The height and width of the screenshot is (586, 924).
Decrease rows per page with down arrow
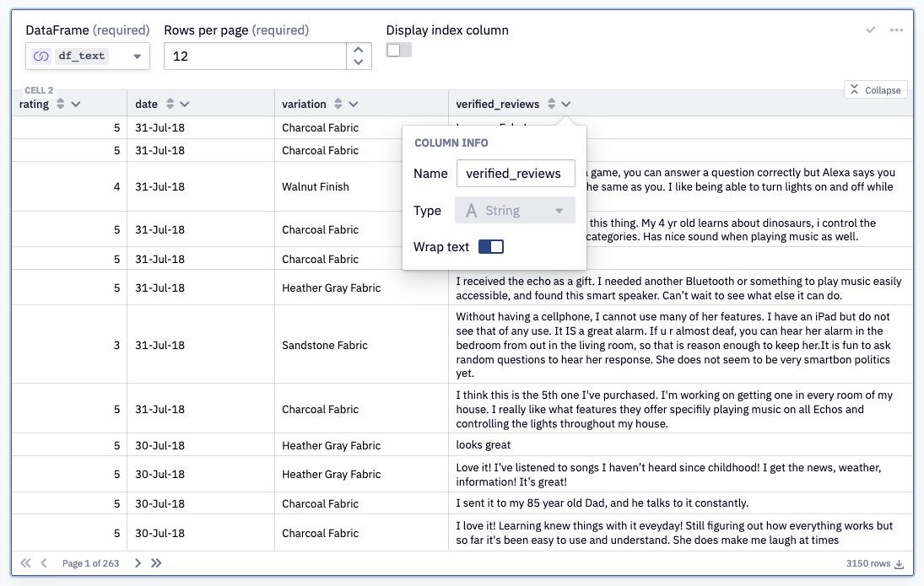(x=359, y=62)
